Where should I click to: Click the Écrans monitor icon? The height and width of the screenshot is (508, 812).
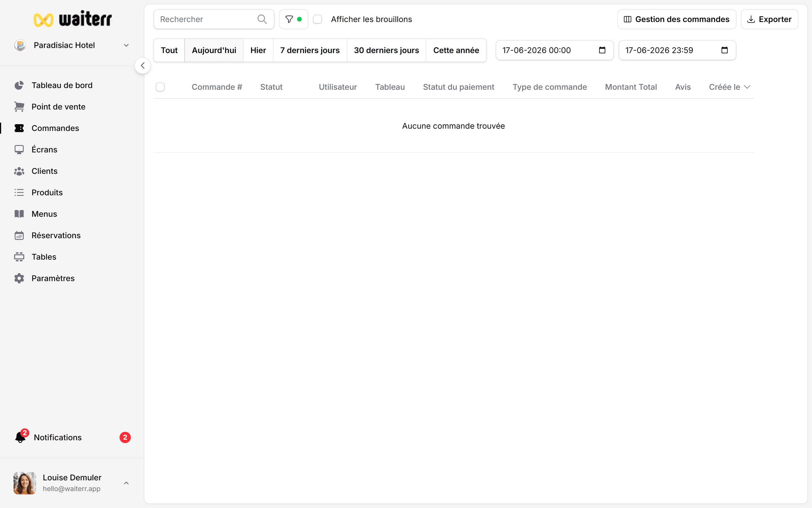click(x=19, y=150)
